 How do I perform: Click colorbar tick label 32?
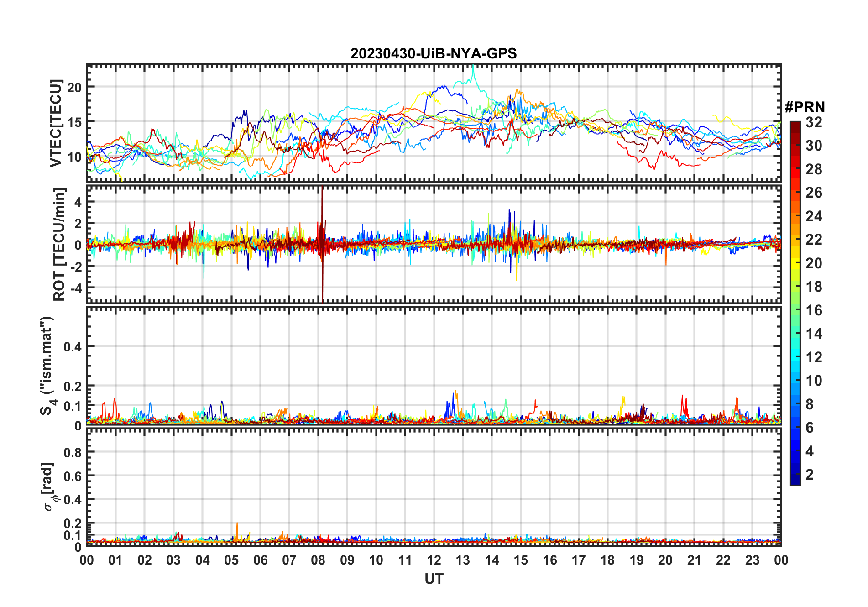(x=814, y=122)
